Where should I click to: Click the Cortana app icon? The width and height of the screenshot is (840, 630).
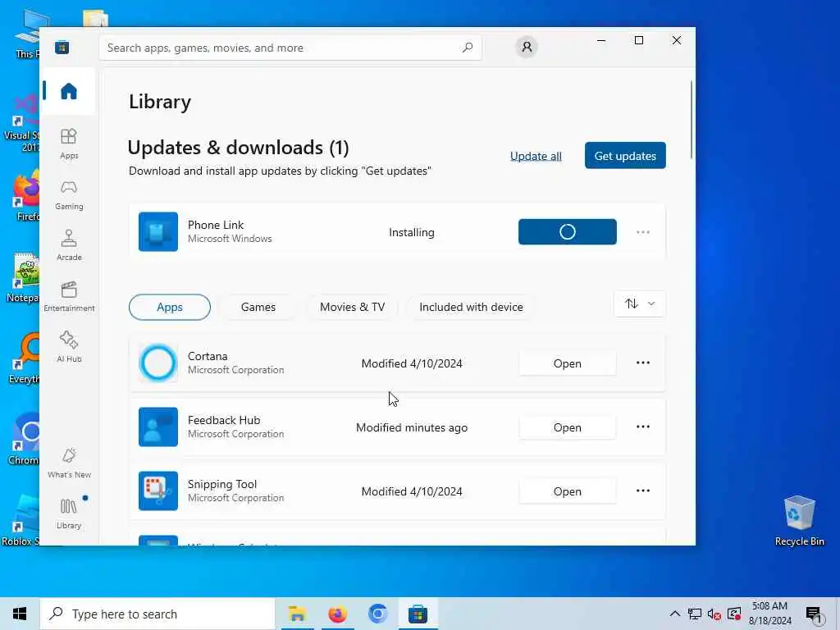pos(158,363)
